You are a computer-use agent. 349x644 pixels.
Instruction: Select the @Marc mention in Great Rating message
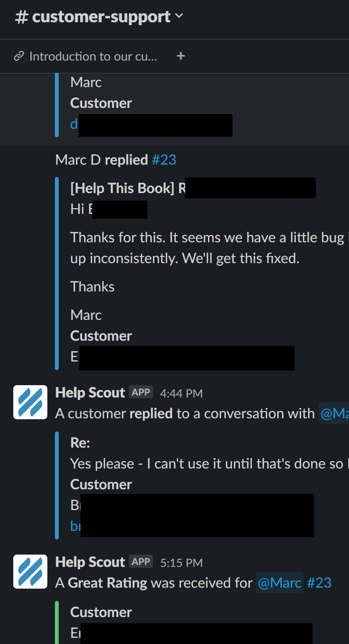(x=280, y=582)
